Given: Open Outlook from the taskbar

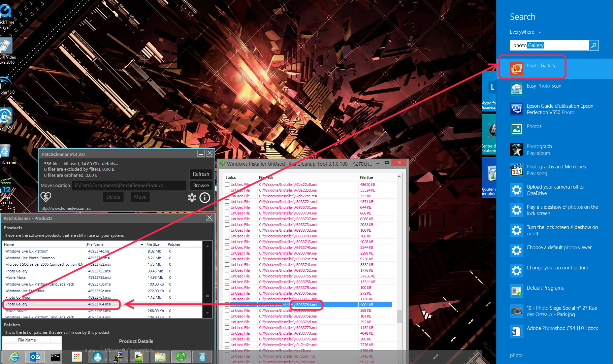Looking at the screenshot, I should (x=35, y=357).
